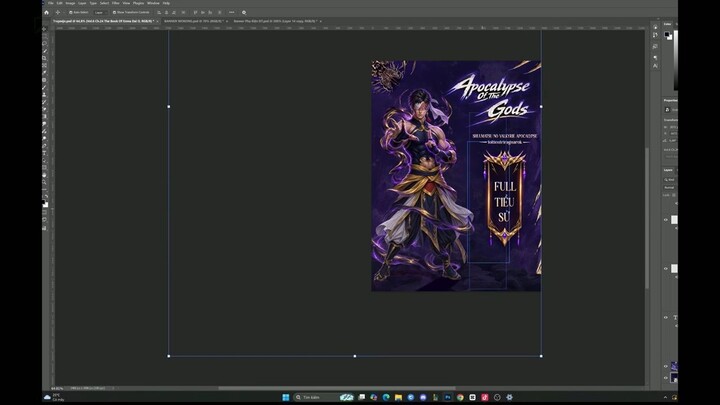Open the collapsed Character panel icon
The image size is (720, 405).
[x=655, y=66]
